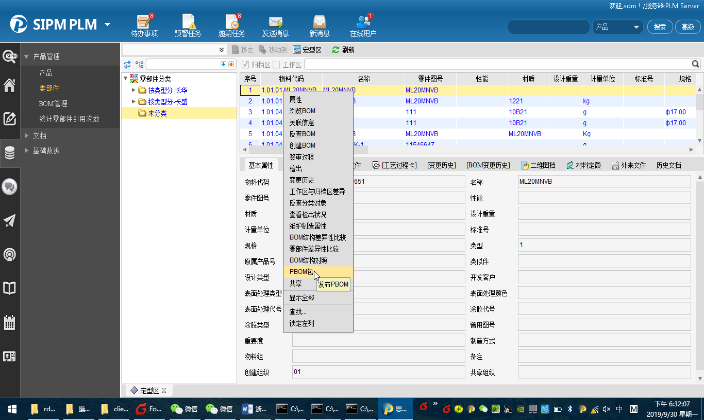Click the paper plane icon in left sidebar

click(x=10, y=220)
